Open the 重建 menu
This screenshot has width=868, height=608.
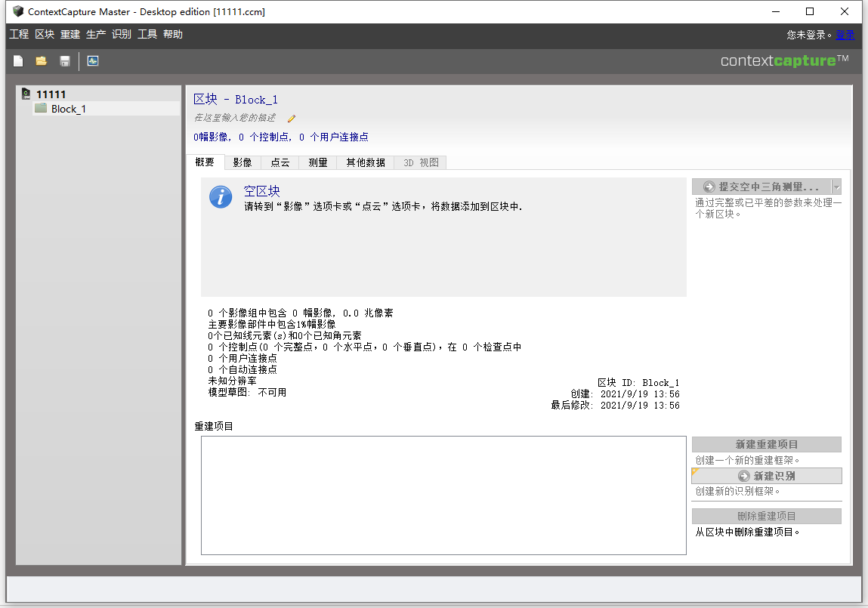tap(70, 34)
